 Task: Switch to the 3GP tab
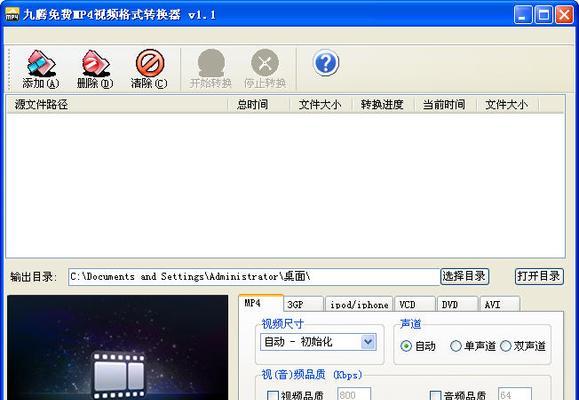point(304,304)
